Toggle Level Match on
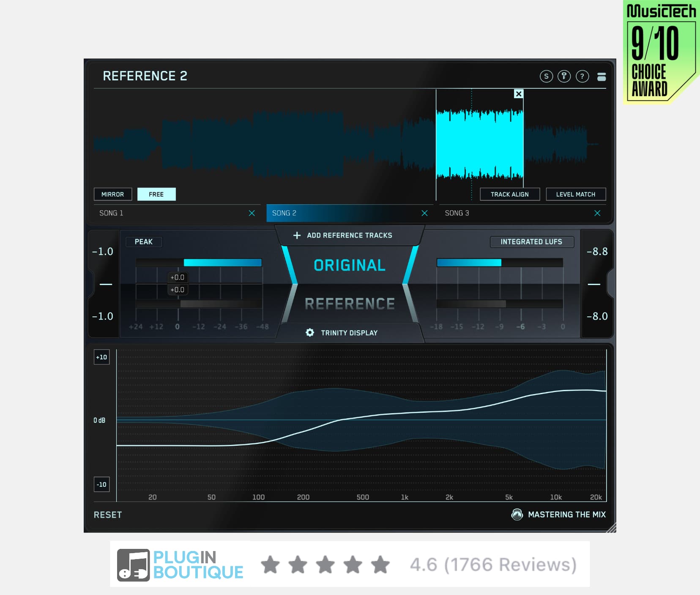 575,194
